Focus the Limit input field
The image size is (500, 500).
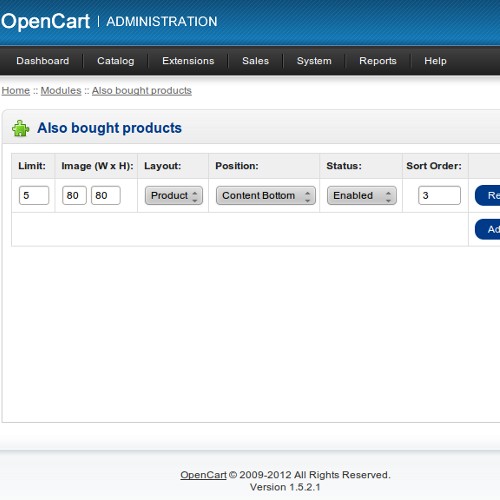[x=34, y=195]
